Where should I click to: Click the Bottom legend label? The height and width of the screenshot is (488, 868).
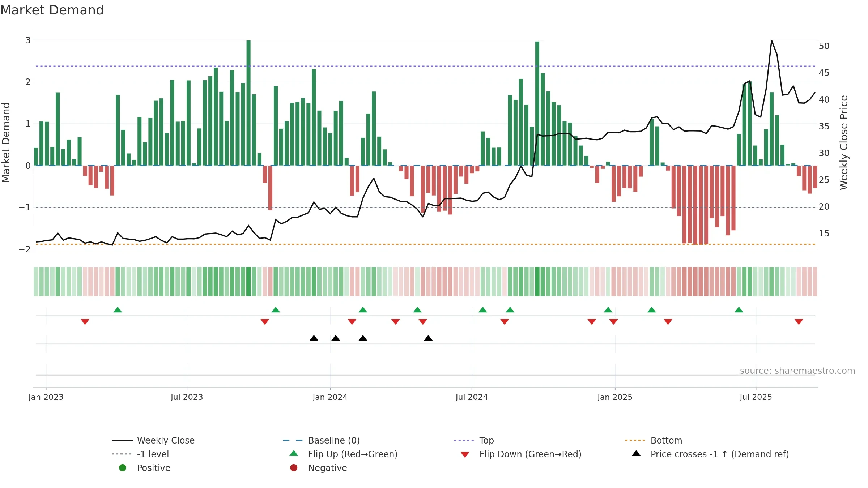[666, 440]
